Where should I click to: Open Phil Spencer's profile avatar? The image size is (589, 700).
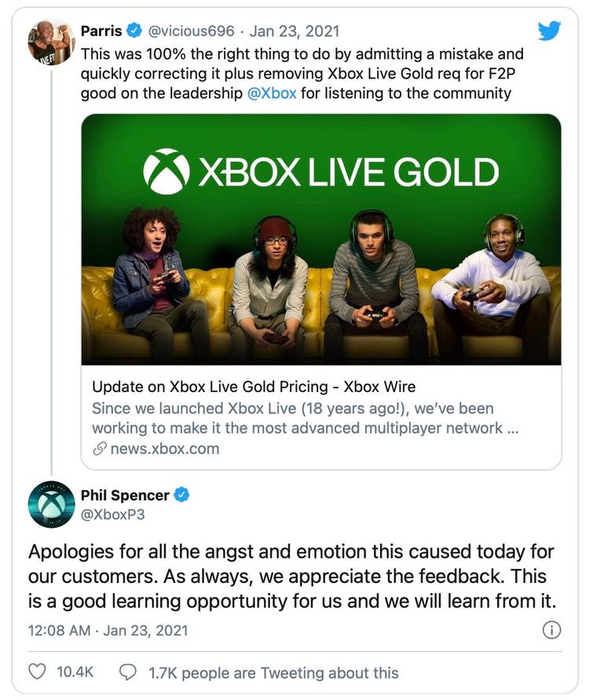pyautogui.click(x=51, y=505)
